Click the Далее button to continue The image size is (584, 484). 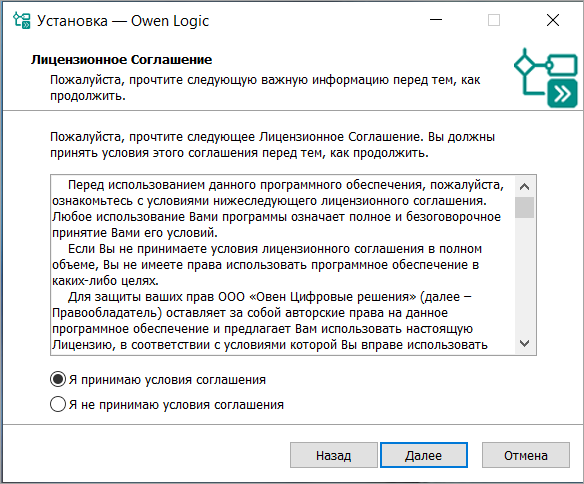423,455
